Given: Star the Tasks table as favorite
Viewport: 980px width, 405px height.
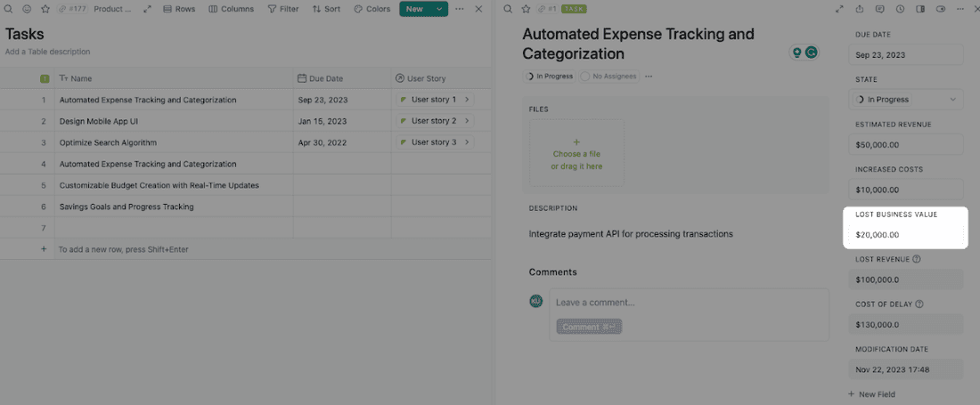Looking at the screenshot, I should pos(44,9).
